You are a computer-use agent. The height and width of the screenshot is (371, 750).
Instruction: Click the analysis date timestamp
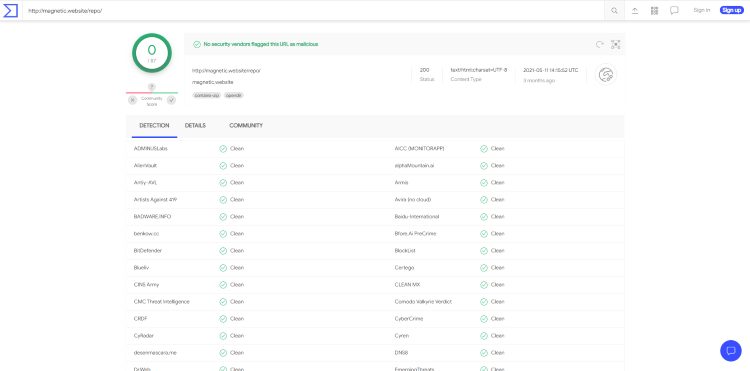click(551, 70)
